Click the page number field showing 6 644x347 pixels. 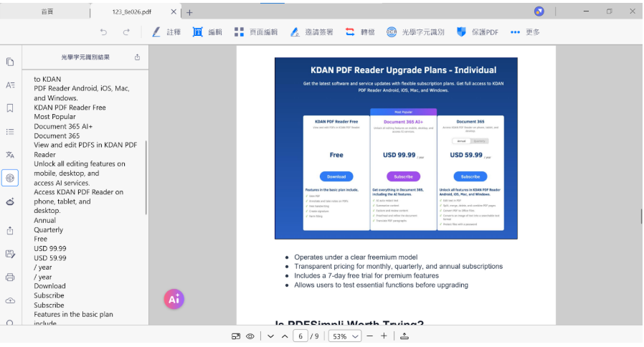coord(300,336)
